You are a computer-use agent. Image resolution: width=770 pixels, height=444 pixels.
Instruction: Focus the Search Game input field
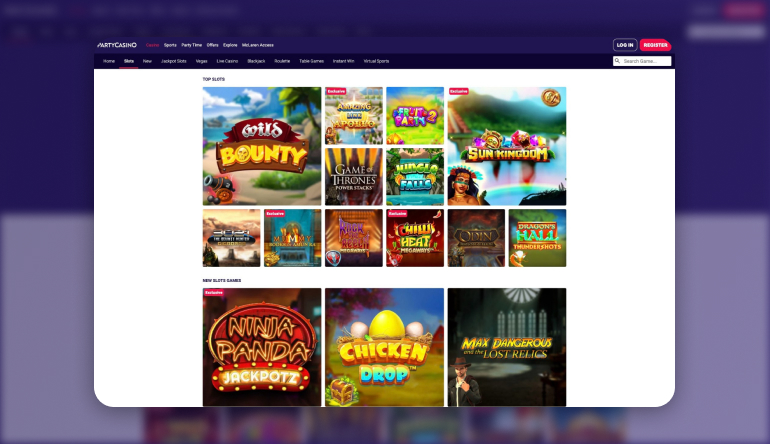tap(642, 61)
